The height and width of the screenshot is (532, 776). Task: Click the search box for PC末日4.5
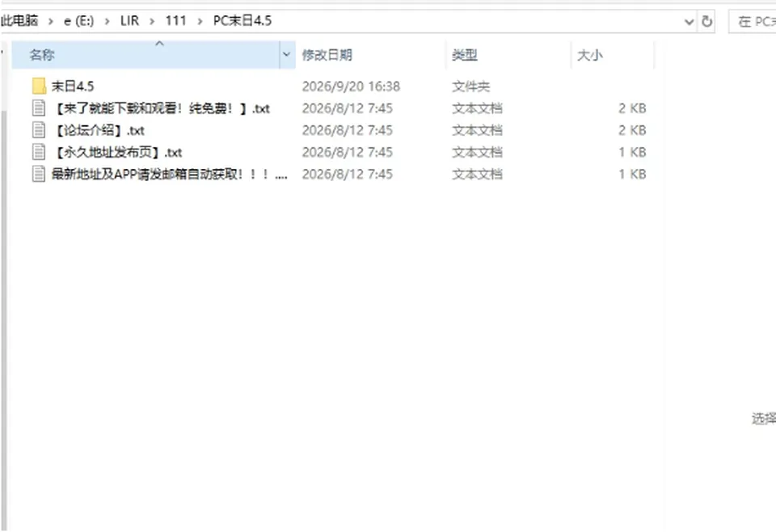[x=753, y=22]
